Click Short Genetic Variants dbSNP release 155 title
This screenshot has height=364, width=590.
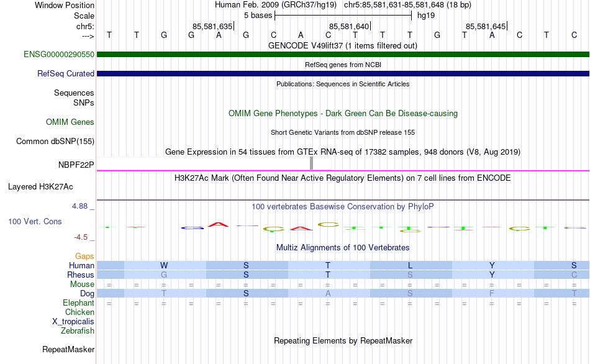[x=343, y=132]
